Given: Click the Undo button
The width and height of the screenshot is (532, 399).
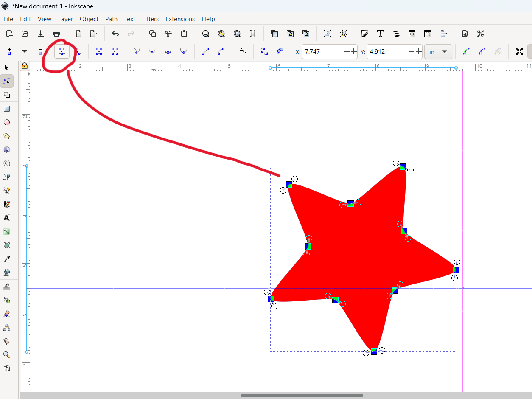Looking at the screenshot, I should pyautogui.click(x=115, y=34).
